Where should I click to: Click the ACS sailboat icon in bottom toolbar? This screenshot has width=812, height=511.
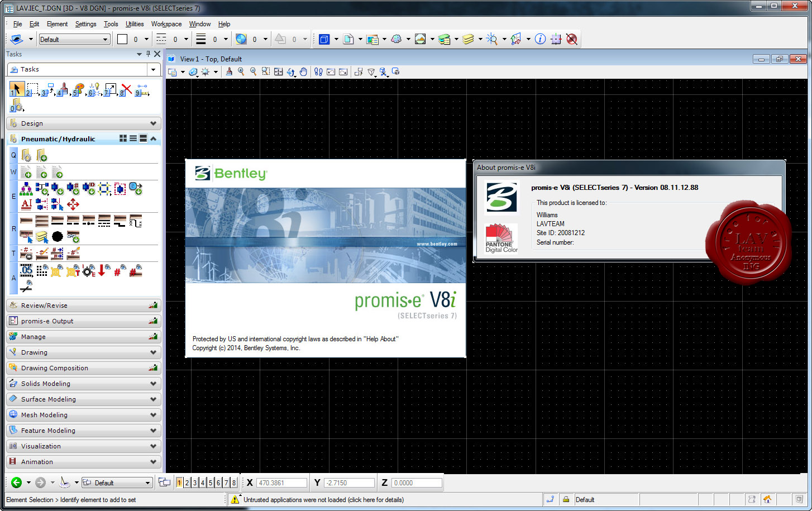coord(65,483)
